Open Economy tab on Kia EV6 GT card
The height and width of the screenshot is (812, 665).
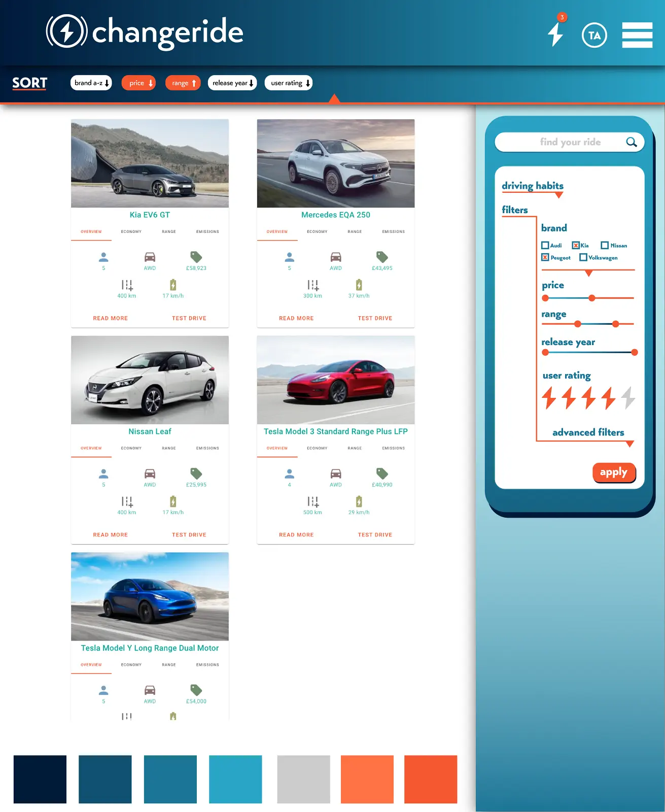[x=131, y=232]
